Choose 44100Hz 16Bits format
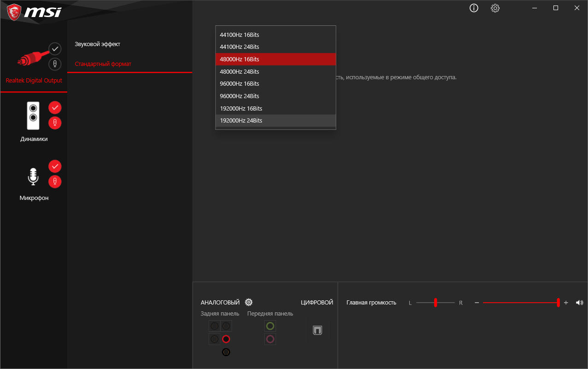This screenshot has width=588, height=369. click(x=276, y=35)
